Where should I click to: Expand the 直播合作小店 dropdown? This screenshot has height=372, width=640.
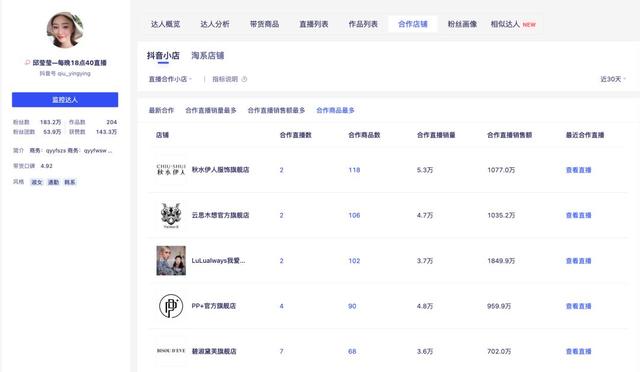170,79
